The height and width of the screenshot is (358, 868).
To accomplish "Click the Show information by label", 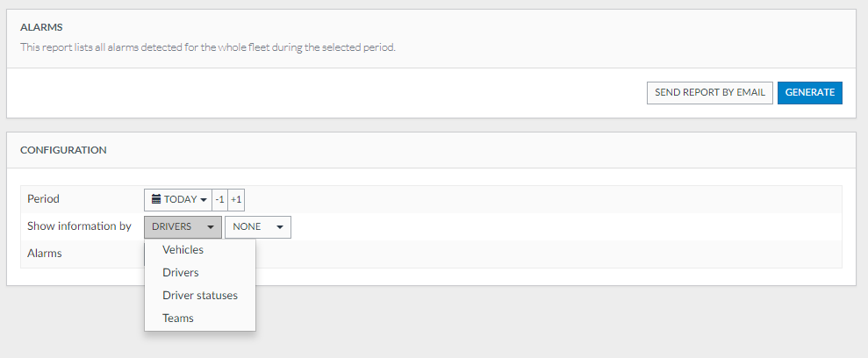I will [x=79, y=226].
